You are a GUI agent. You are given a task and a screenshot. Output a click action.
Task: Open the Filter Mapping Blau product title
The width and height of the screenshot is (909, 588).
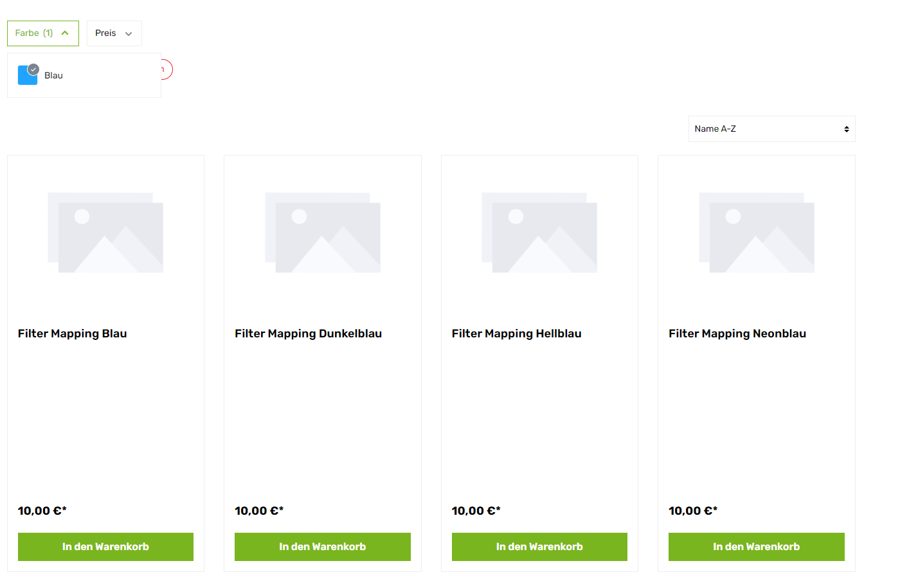tap(73, 334)
